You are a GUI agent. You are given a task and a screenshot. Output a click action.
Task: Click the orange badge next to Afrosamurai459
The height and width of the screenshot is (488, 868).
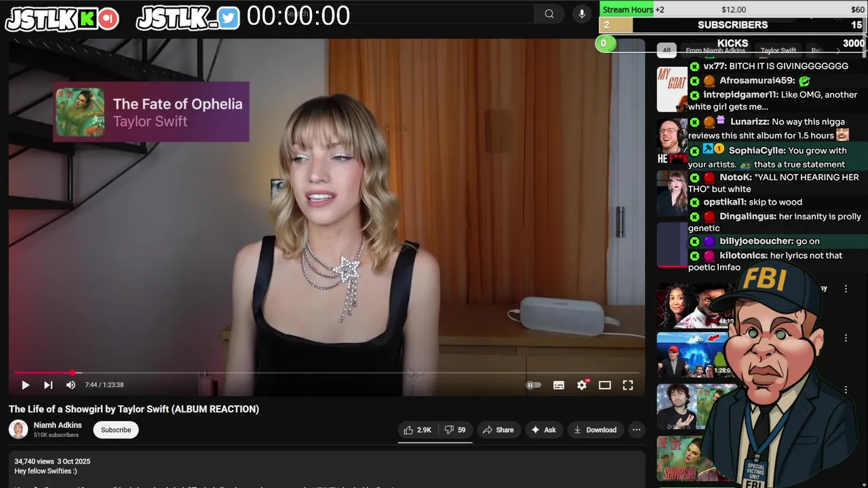click(709, 81)
